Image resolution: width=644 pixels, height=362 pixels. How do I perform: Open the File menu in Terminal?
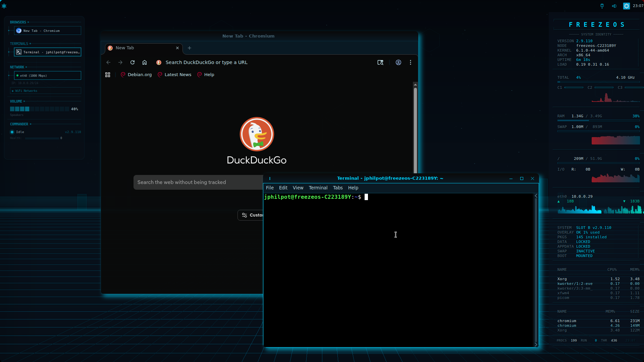tap(270, 188)
